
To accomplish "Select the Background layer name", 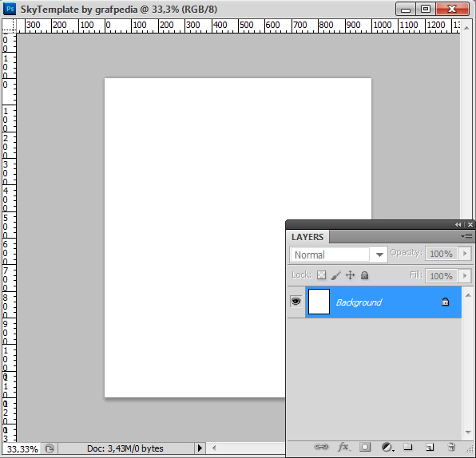I will tap(359, 302).
